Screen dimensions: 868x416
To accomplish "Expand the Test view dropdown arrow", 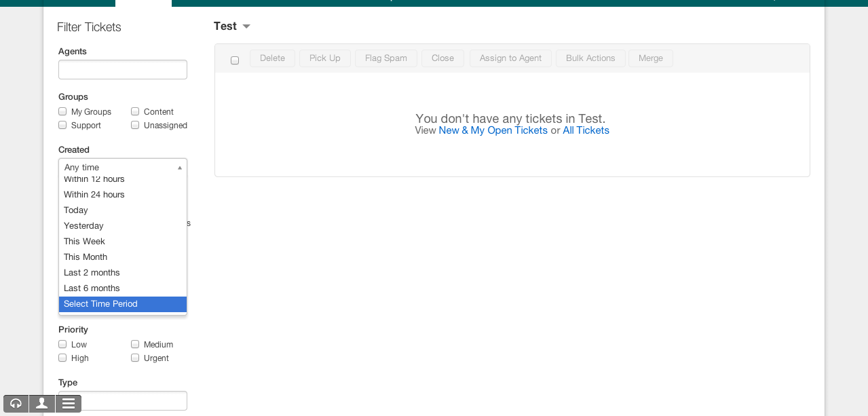I will (246, 26).
